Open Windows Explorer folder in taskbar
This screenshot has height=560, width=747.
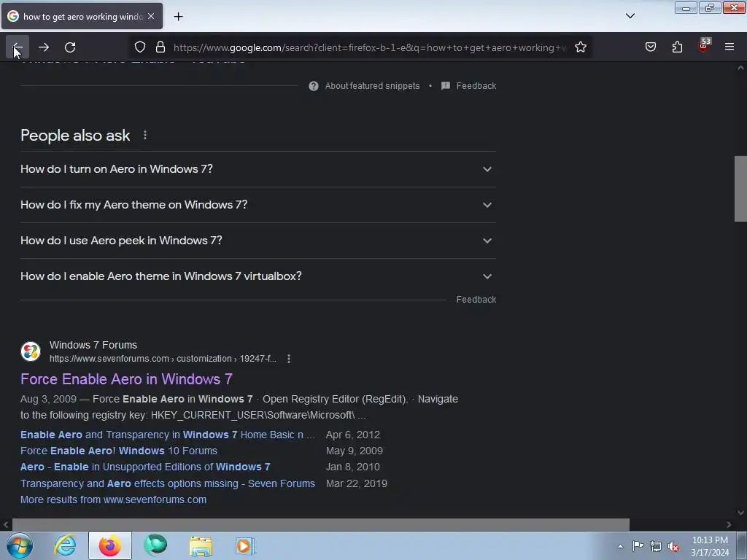tap(201, 545)
